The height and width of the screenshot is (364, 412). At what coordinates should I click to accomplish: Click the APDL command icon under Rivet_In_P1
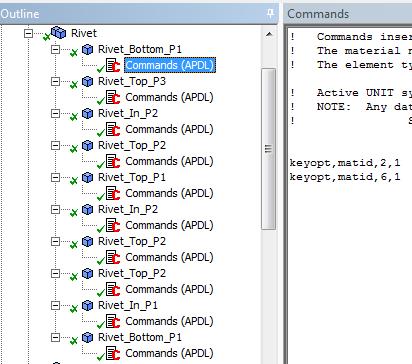pyautogui.click(x=113, y=321)
